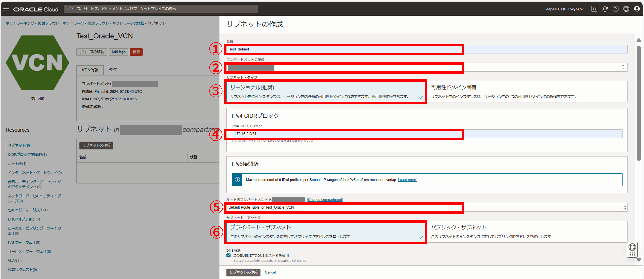Viewport: 644px width, 279px height.
Task: Switch to the タグ tab
Action: coord(113,69)
